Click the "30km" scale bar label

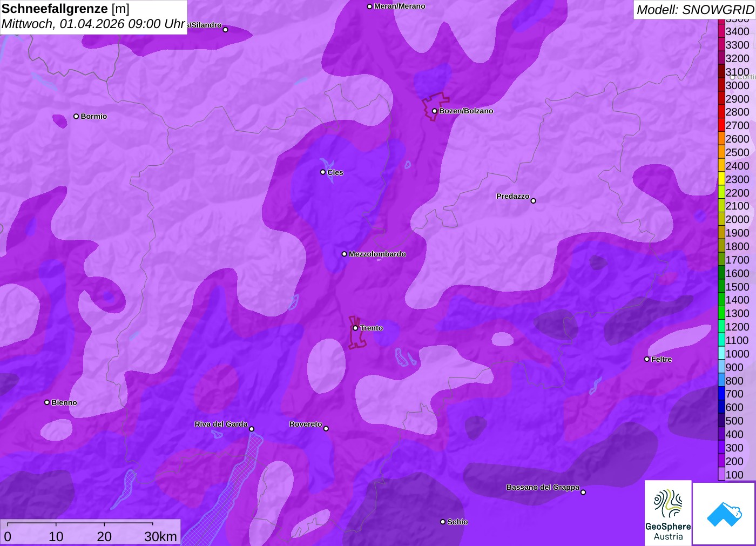160,536
